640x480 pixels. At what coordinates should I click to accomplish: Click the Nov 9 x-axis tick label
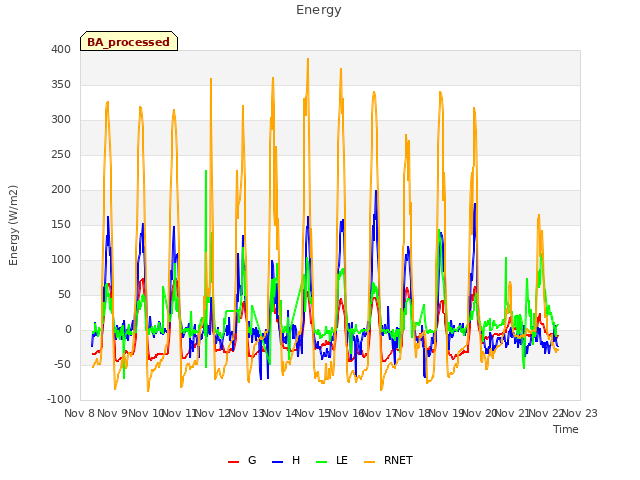pos(112,413)
